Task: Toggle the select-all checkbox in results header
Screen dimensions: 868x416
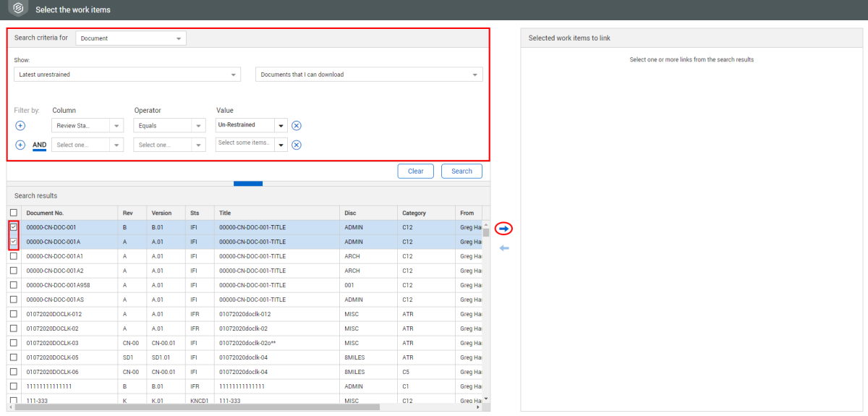Action: tap(14, 213)
